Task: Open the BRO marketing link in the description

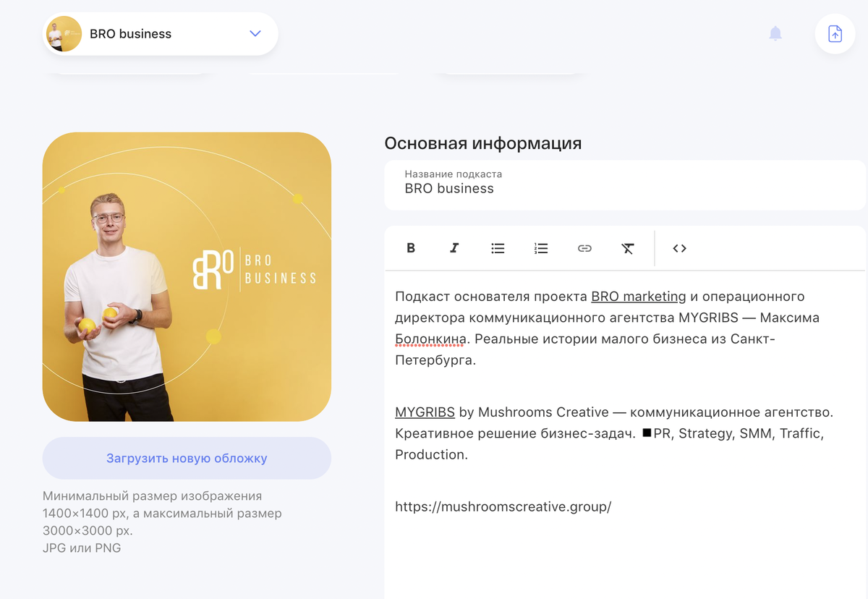Action: (639, 297)
